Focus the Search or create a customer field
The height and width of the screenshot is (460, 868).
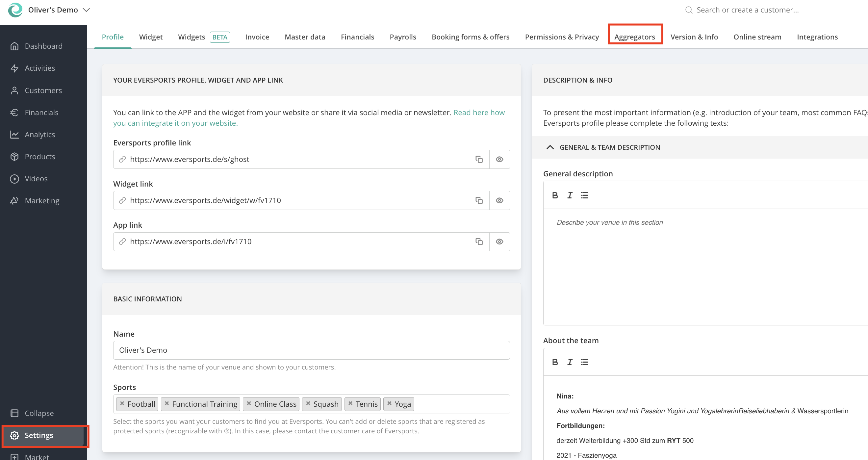[x=747, y=10]
